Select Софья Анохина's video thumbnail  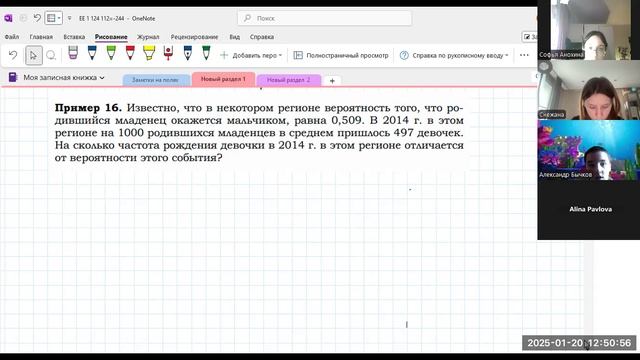pyautogui.click(x=589, y=30)
